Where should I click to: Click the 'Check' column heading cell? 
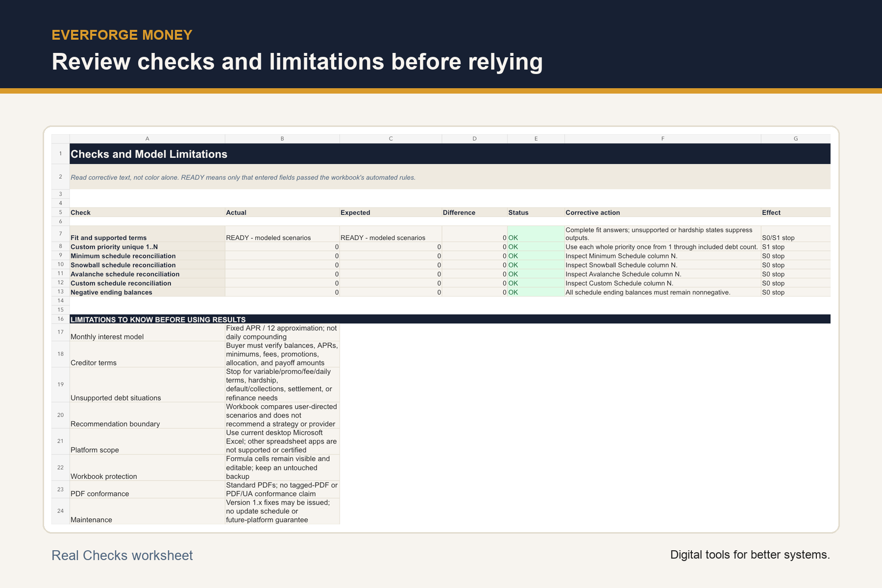click(147, 212)
